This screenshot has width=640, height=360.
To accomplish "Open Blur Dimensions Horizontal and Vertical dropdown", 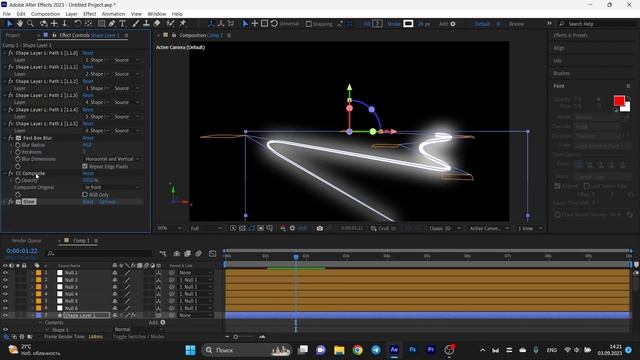I will [112, 159].
